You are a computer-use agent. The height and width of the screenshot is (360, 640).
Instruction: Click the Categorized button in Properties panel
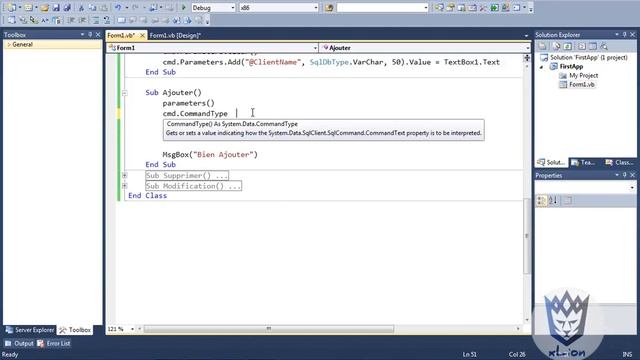(x=542, y=200)
